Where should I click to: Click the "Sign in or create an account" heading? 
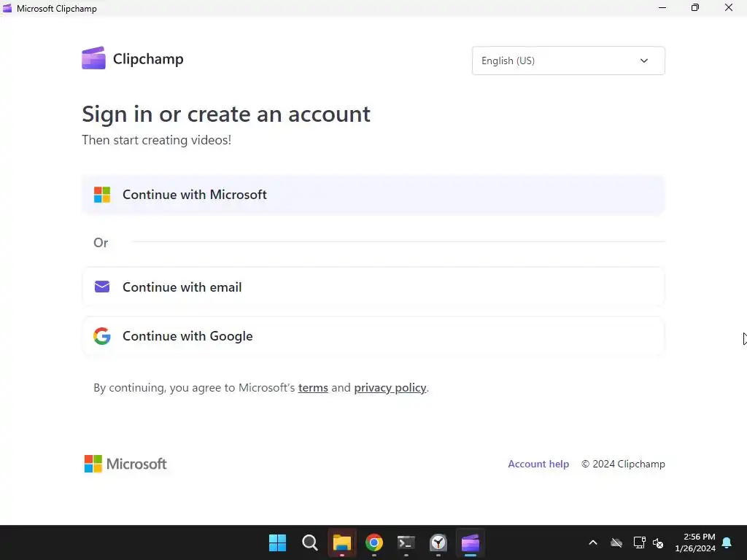click(226, 114)
